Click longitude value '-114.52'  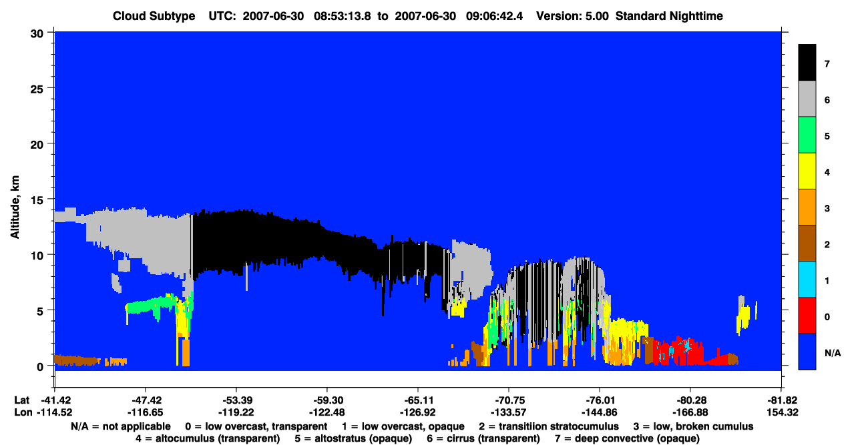54,412
